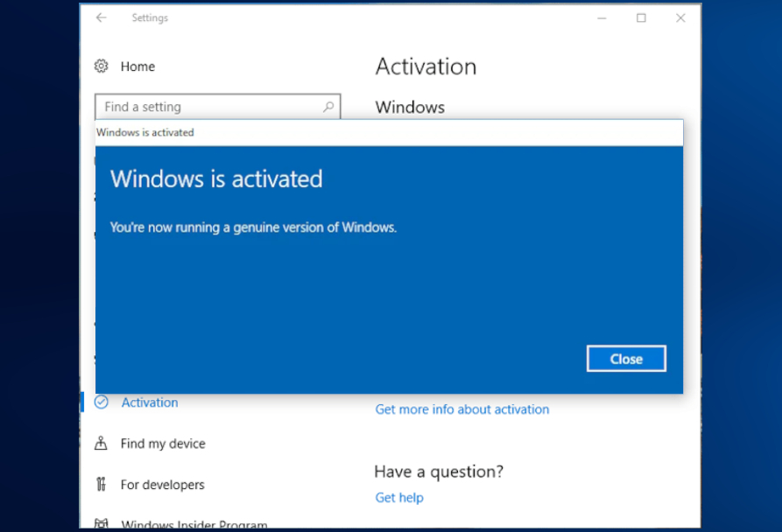Click the Windows Insider Program icon

pyautogui.click(x=100, y=522)
